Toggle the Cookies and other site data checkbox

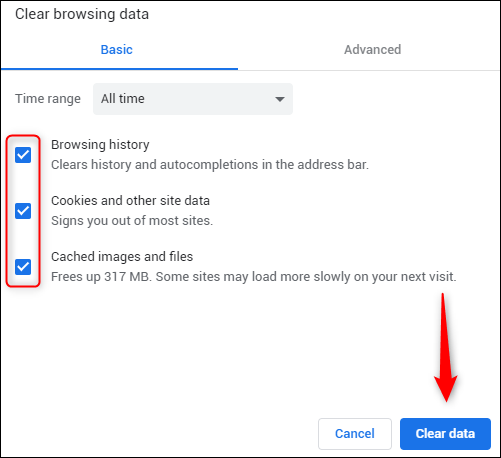[x=23, y=211]
